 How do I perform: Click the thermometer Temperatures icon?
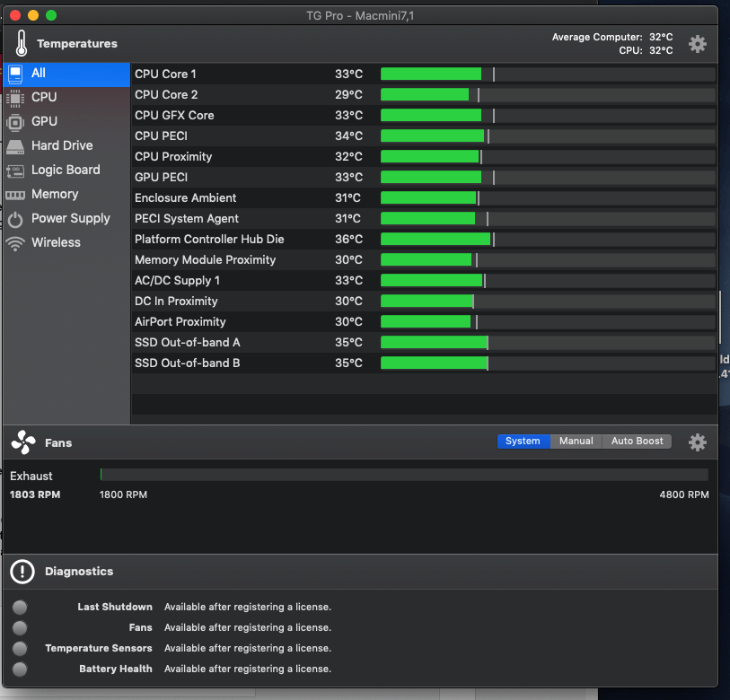22,43
